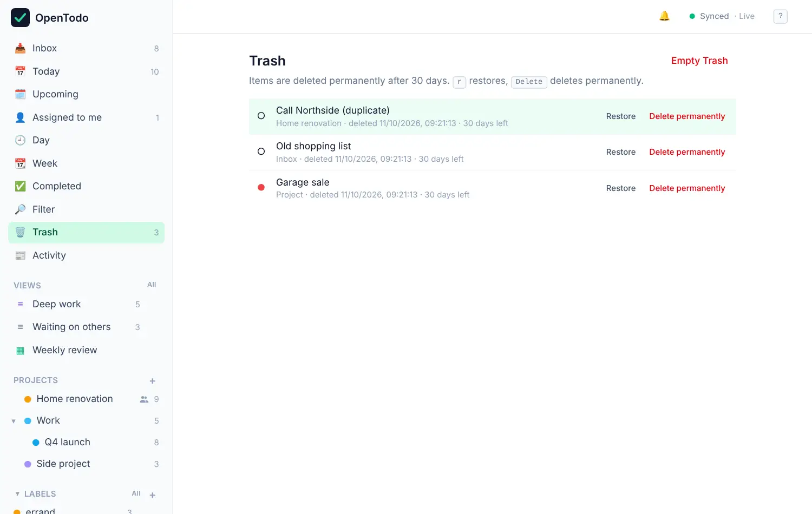This screenshot has height=514, width=812.
Task: Click shared members icon on Home renovation
Action: coord(144,399)
